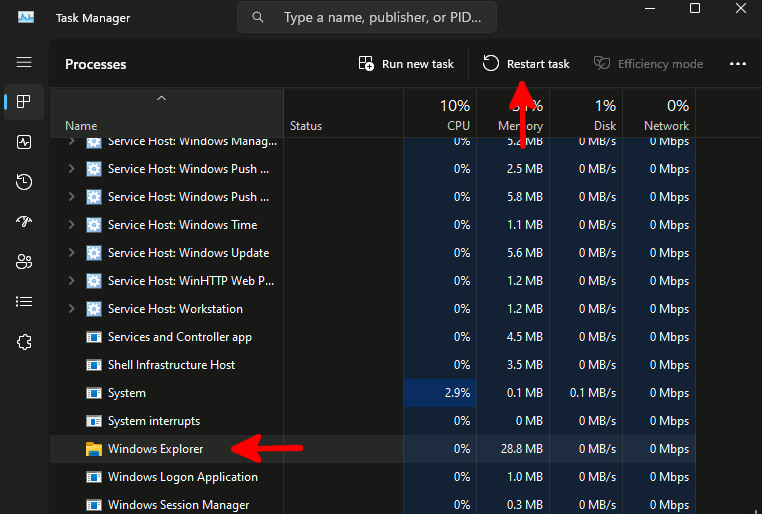This screenshot has width=762, height=514.
Task: Open the App history sidebar icon
Action: (x=24, y=182)
